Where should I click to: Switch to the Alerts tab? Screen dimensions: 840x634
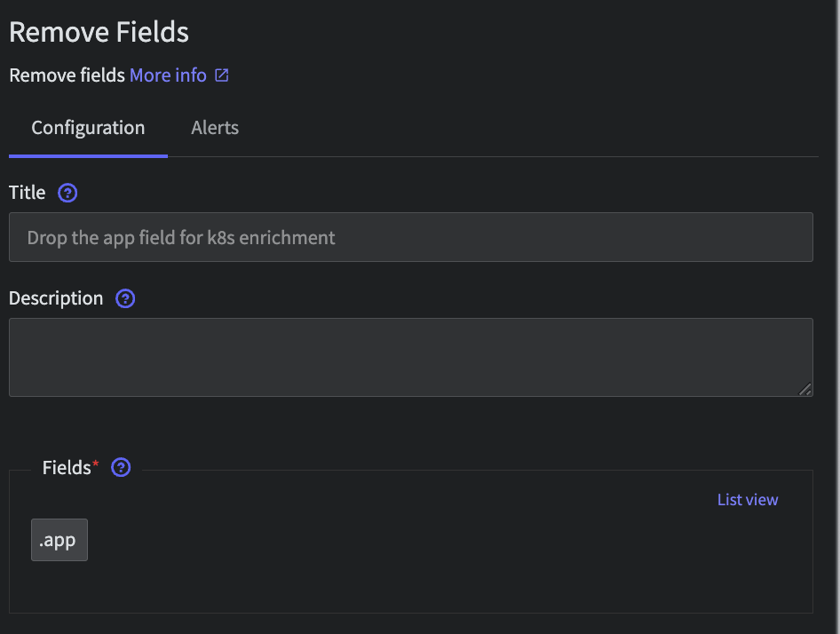point(215,128)
